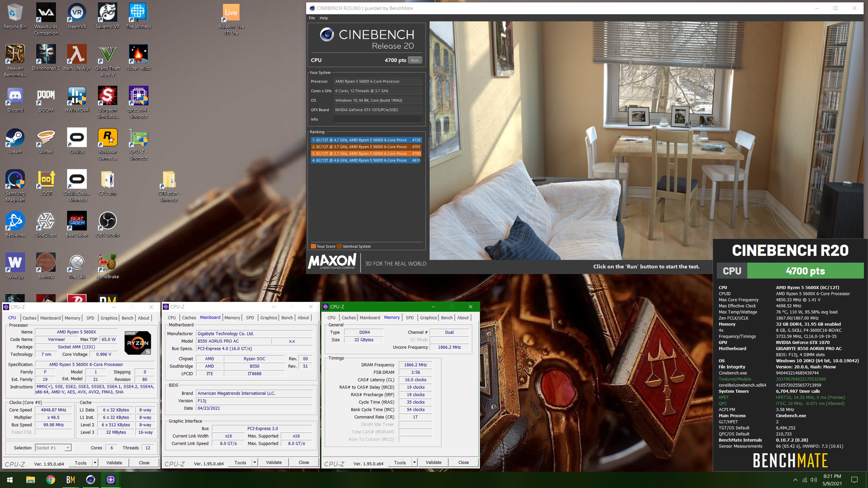Select Heaven Benchmark desktop icon

(15, 61)
